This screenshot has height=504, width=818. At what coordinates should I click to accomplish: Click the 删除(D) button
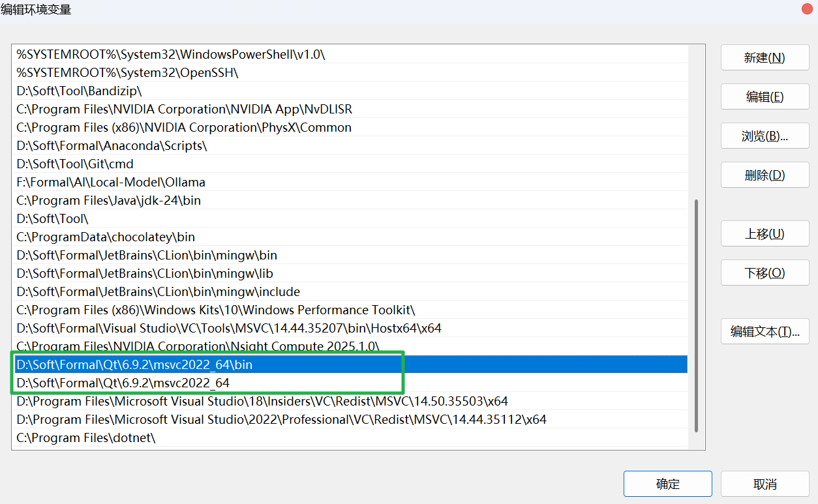[x=765, y=175]
